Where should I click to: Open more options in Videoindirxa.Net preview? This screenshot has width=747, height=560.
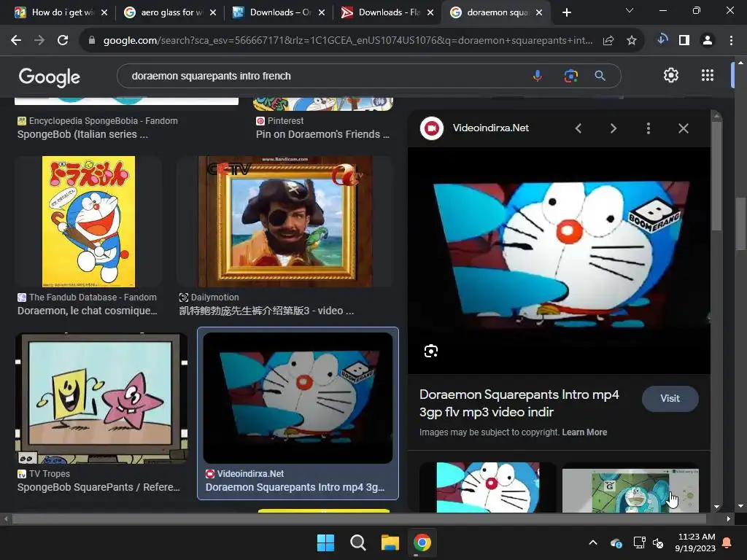(x=649, y=128)
